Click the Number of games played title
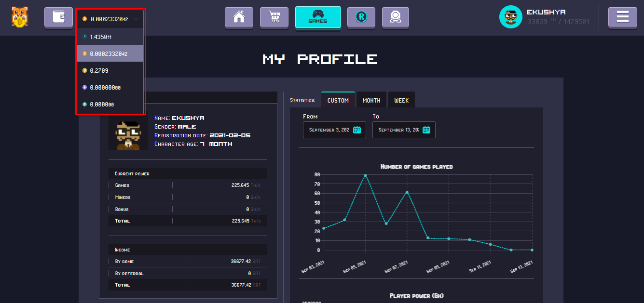Viewport: 644px width, 303px height. point(417,167)
